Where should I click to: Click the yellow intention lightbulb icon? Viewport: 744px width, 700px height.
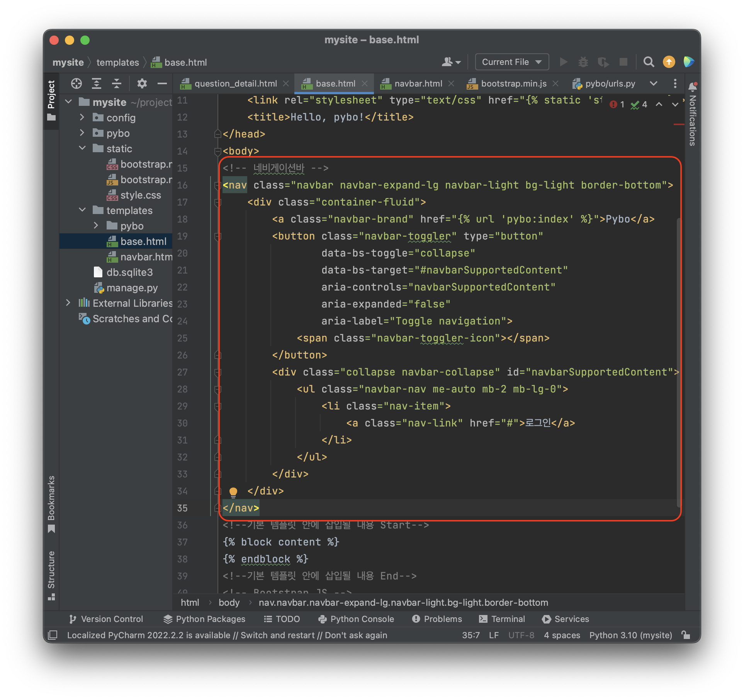tap(233, 491)
